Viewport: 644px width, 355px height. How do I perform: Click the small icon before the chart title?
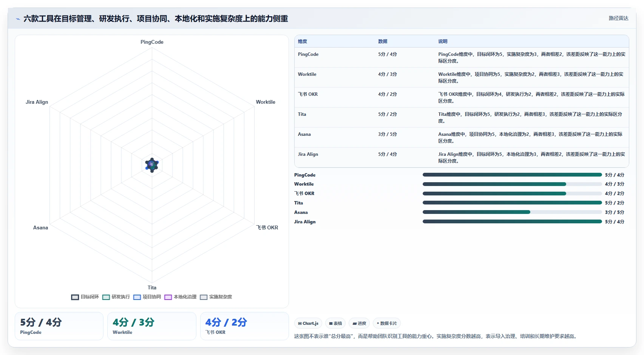(18, 19)
